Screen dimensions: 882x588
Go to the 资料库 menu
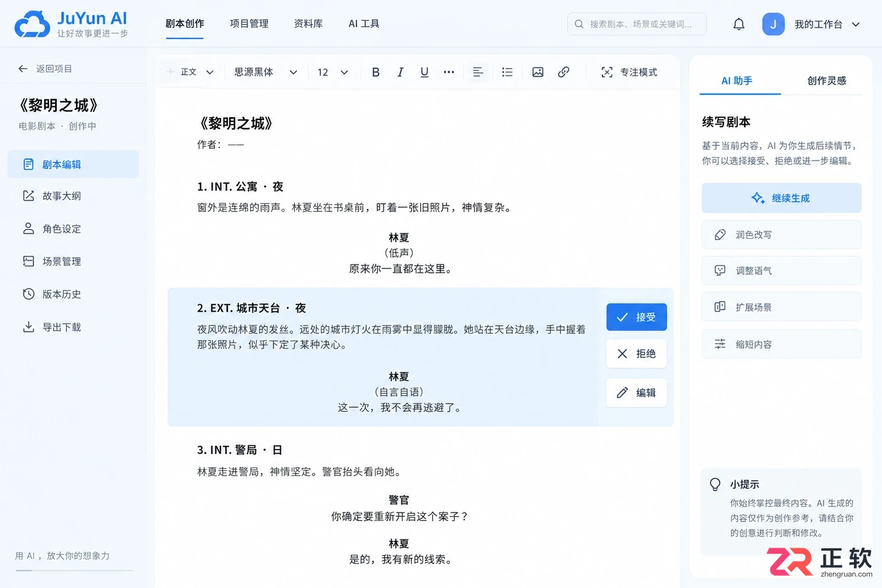[308, 24]
